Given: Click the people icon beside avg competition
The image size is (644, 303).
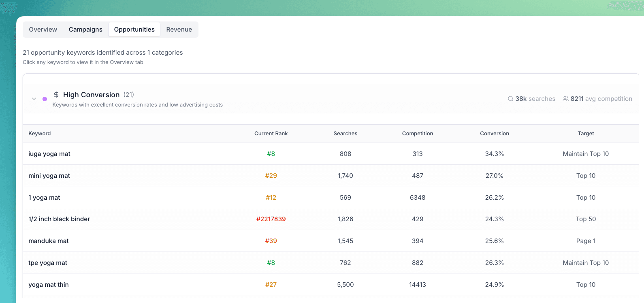Looking at the screenshot, I should coord(565,99).
